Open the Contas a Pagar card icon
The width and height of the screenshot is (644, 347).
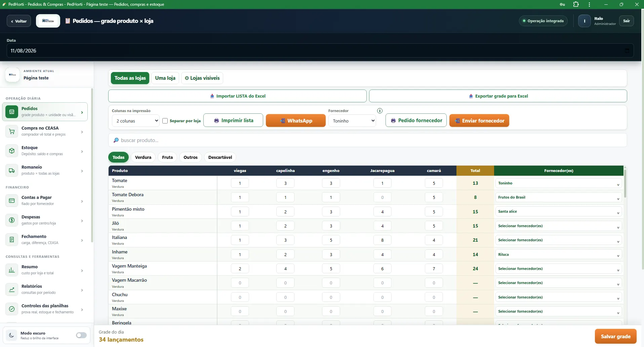point(12,201)
